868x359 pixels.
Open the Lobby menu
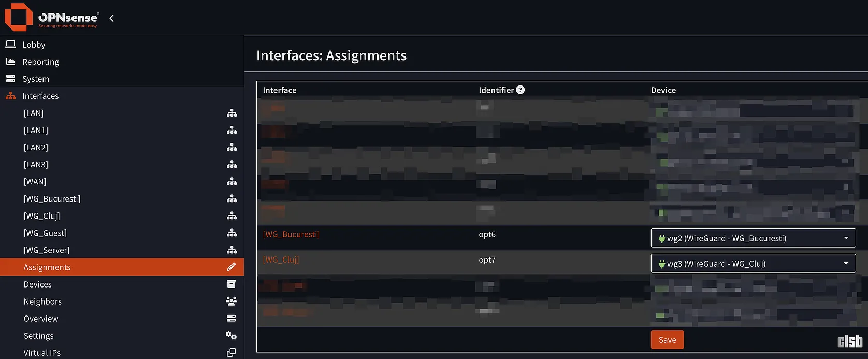pos(34,45)
